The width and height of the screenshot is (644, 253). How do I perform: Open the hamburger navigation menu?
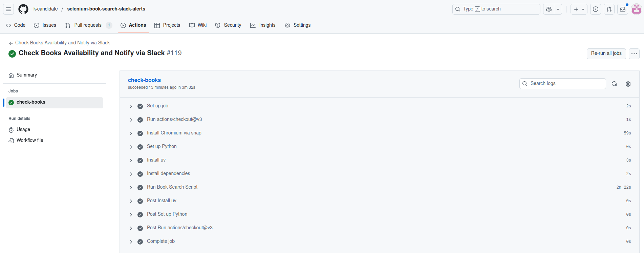coord(8,9)
